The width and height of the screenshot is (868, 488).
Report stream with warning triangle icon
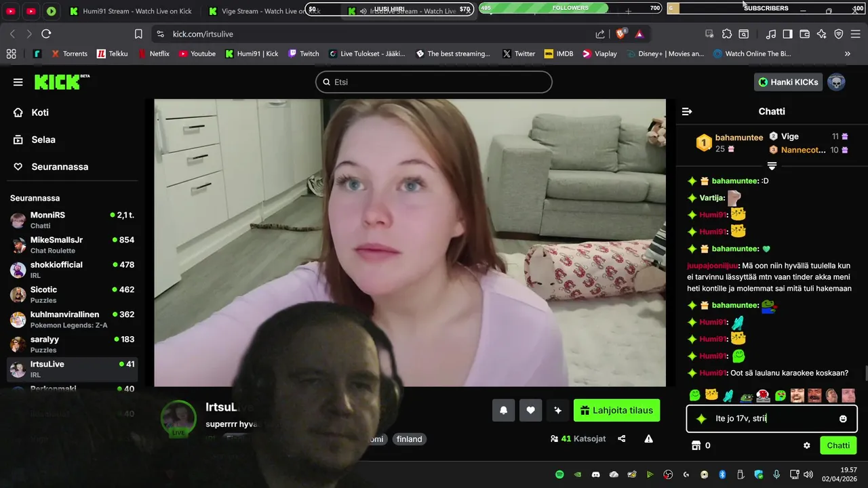click(648, 439)
